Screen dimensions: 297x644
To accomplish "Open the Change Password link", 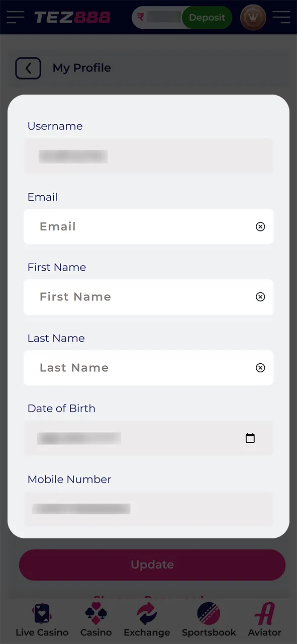I will point(148,599).
